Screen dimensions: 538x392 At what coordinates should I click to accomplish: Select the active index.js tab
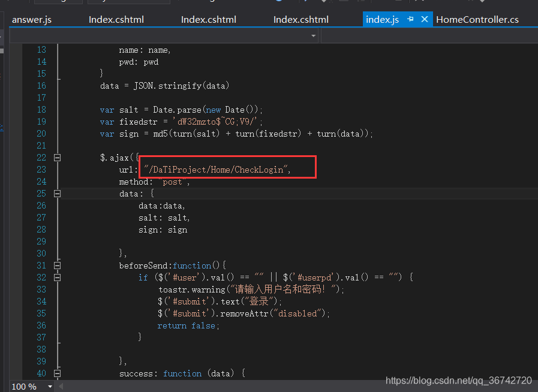382,20
